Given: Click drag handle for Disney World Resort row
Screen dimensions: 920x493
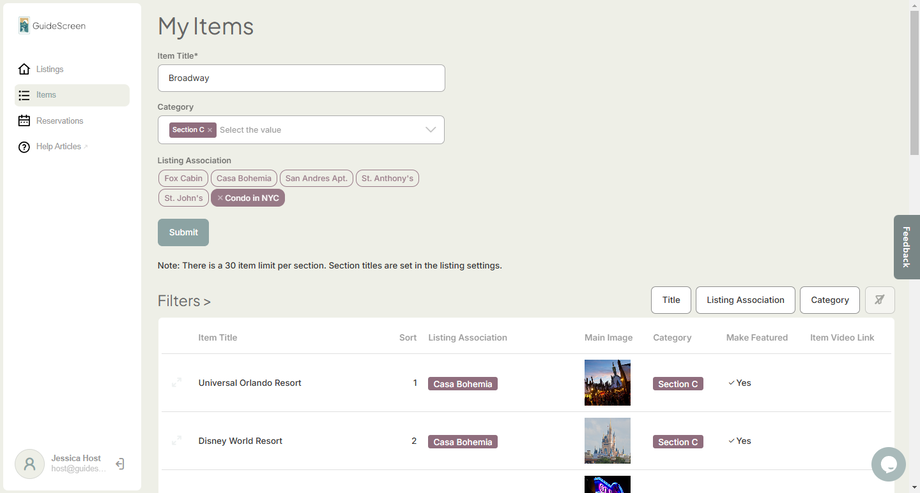Looking at the screenshot, I should pyautogui.click(x=177, y=441).
